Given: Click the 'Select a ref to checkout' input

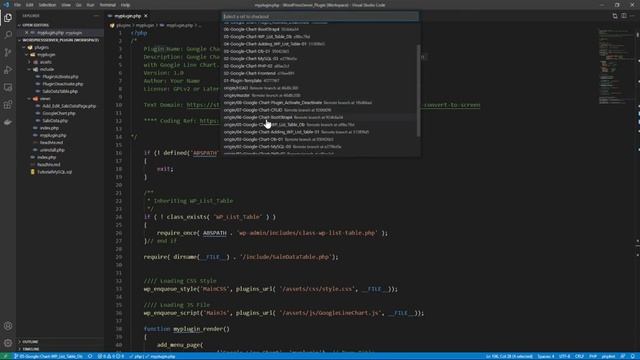Looking at the screenshot, I should point(320,16).
